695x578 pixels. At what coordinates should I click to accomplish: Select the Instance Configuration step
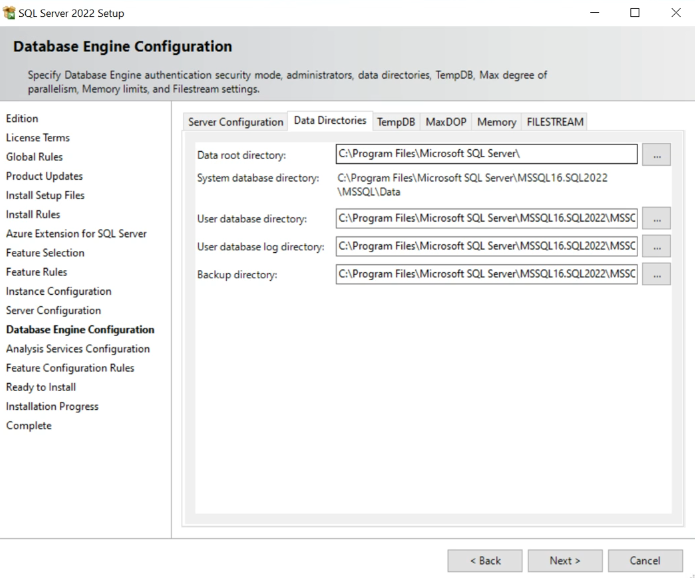59,291
